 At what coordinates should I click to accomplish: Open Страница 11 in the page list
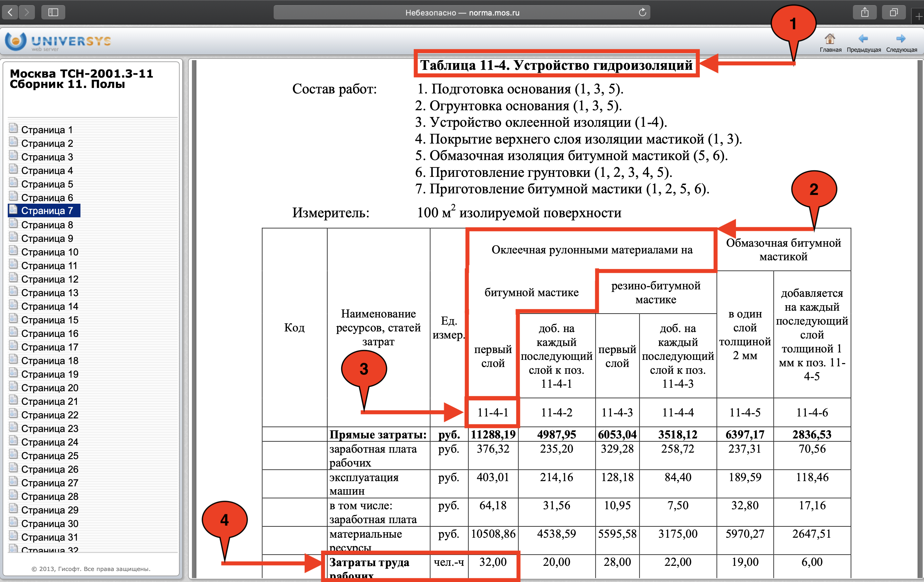click(x=49, y=265)
